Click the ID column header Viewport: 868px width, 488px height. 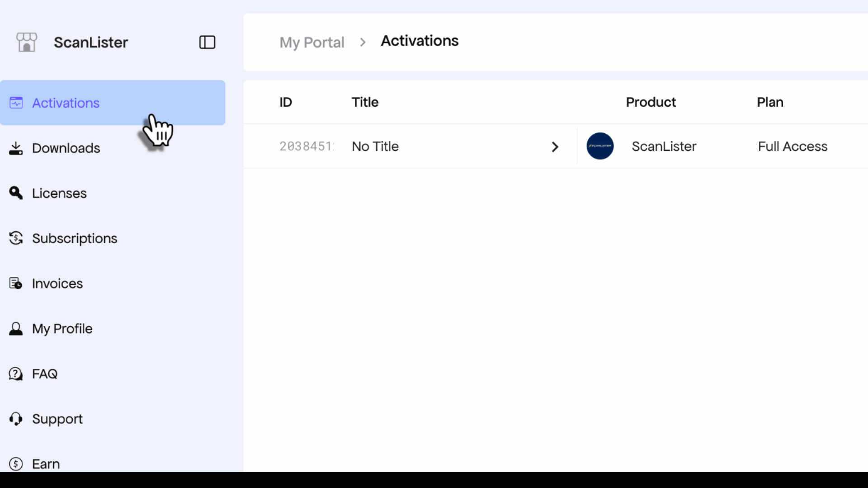[286, 102]
